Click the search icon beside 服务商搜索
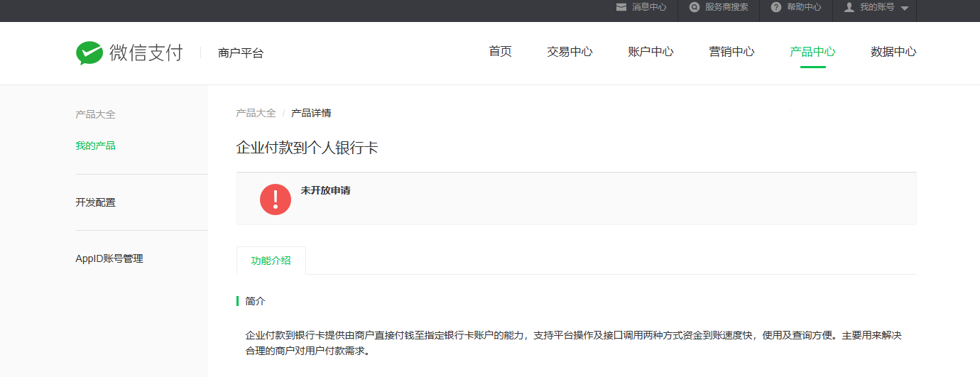Viewport: 980px width, 377px height. coord(695,7)
